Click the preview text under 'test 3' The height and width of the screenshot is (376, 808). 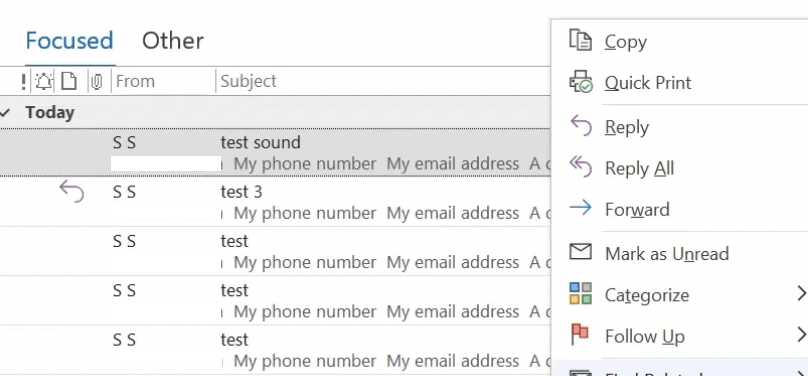[x=386, y=213]
